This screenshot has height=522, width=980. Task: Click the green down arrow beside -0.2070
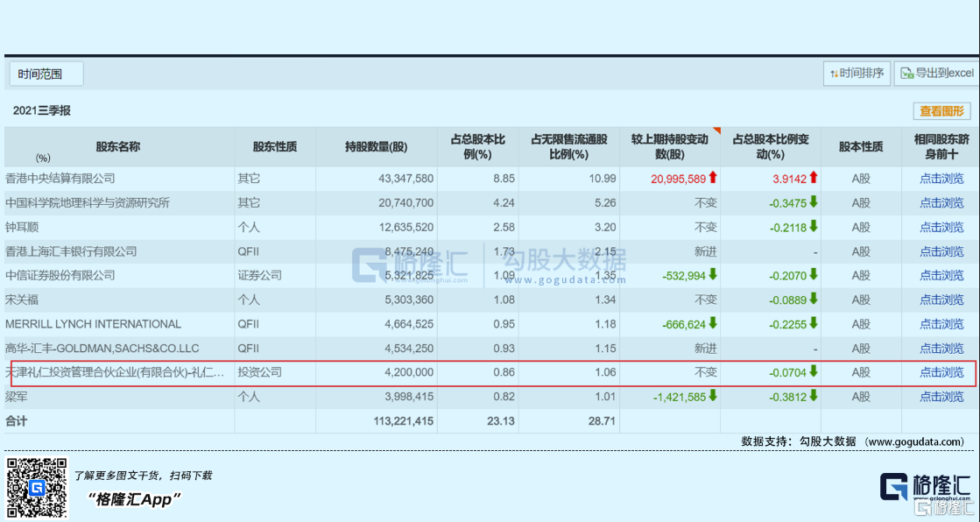tap(813, 275)
